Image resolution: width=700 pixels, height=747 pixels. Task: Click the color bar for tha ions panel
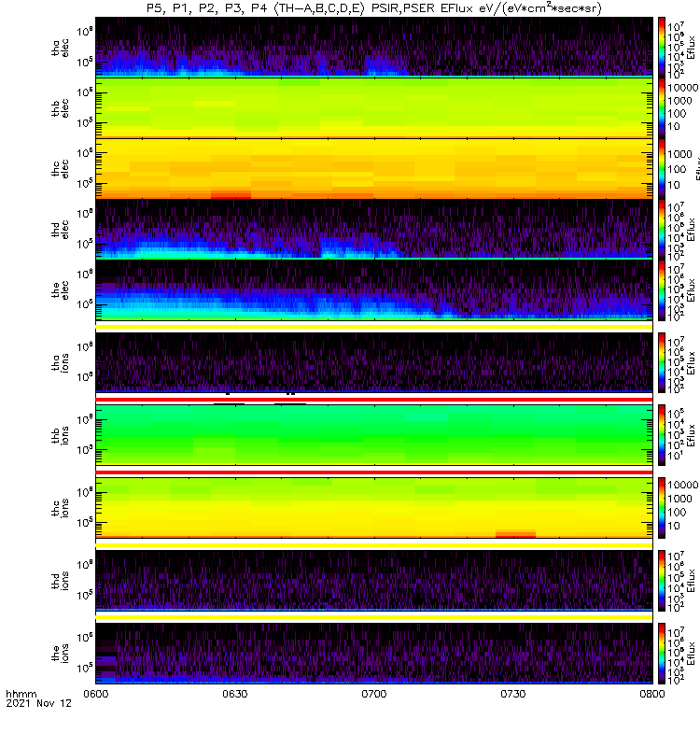click(662, 362)
